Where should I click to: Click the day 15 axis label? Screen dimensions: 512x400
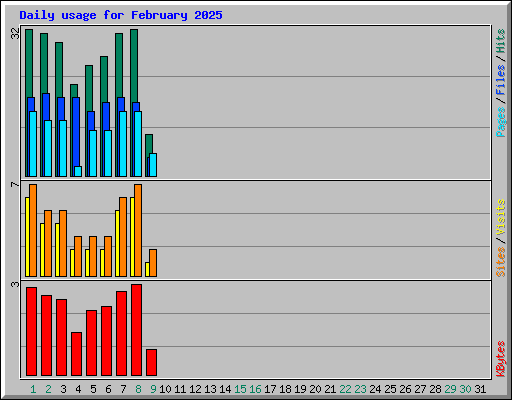240,389
